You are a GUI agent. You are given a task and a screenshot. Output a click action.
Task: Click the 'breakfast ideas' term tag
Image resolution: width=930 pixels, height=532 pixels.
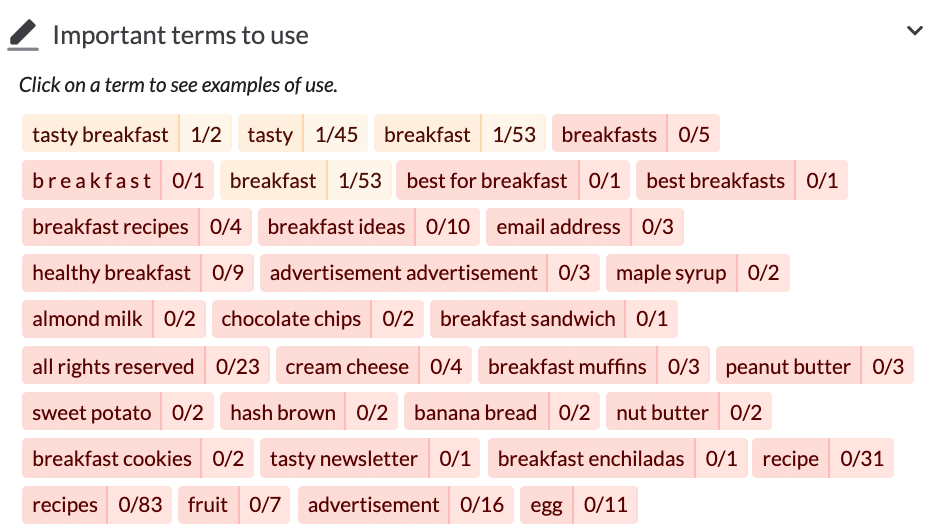click(336, 227)
